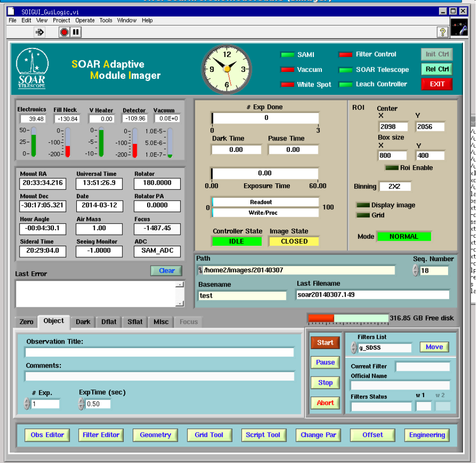Viewport: 476px width, 463px height.
Task: Open the Operate menu
Action: coord(85,20)
